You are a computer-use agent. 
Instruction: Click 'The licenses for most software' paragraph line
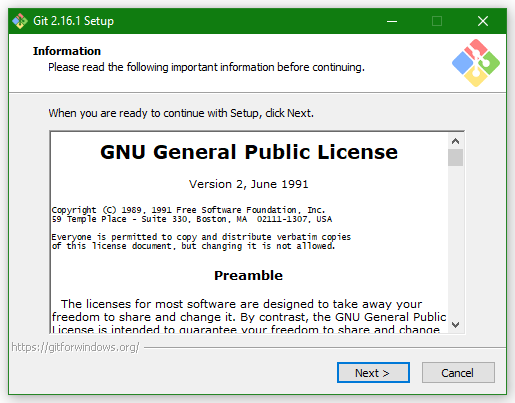[241, 304]
